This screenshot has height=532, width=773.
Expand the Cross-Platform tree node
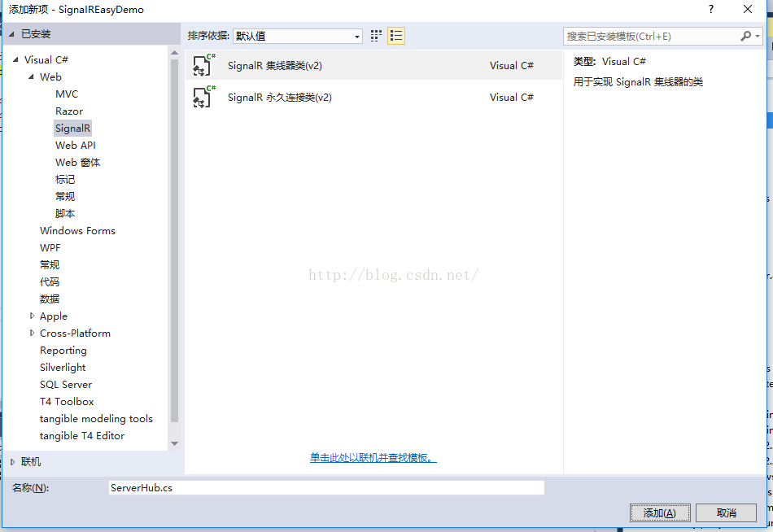coord(32,334)
